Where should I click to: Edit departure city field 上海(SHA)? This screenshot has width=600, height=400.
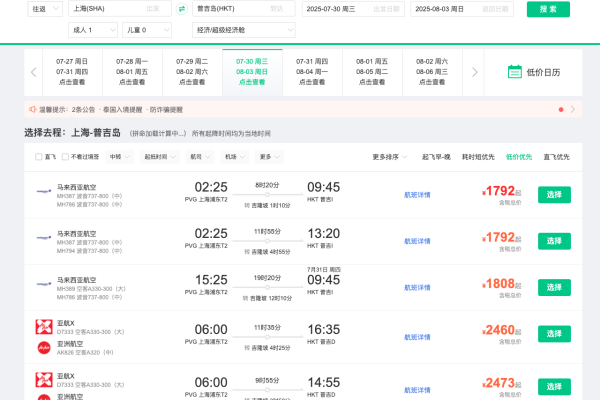tap(120, 9)
